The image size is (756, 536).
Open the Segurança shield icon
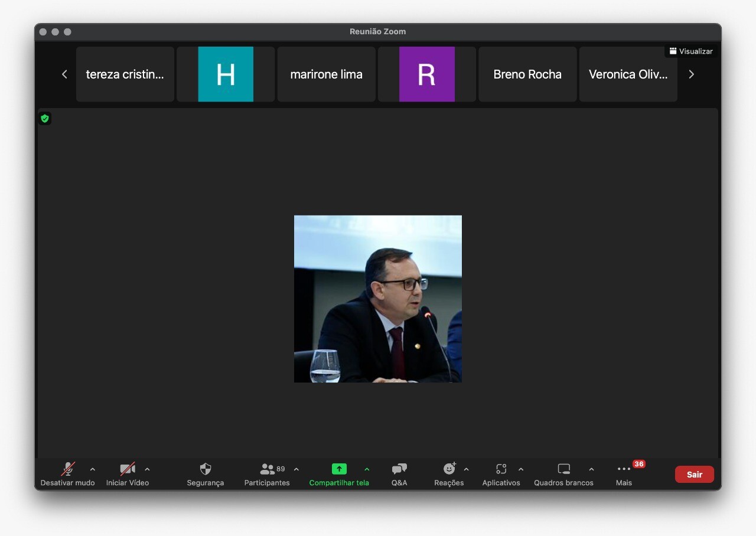click(x=205, y=469)
